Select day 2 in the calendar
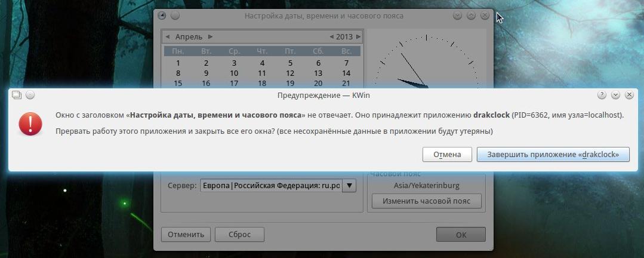Image resolution: width=644 pixels, height=258 pixels. (206, 63)
